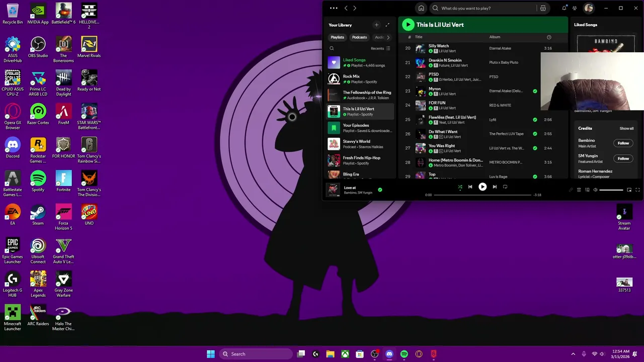This screenshot has height=362, width=644.
Task: Play the This Is Lil Uzi Vert playlist
Action: point(408,25)
